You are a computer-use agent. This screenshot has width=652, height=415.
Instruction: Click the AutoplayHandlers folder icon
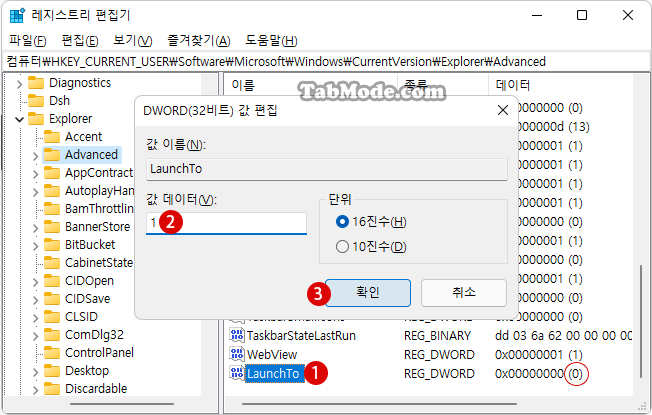pos(52,191)
